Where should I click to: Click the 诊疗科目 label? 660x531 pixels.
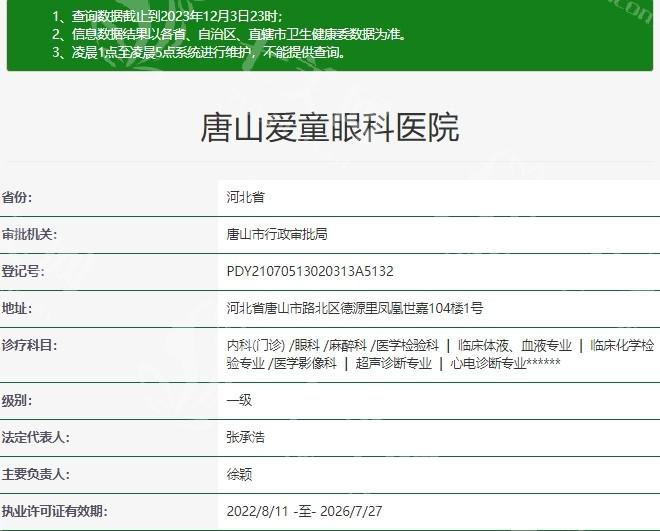[x=29, y=345]
